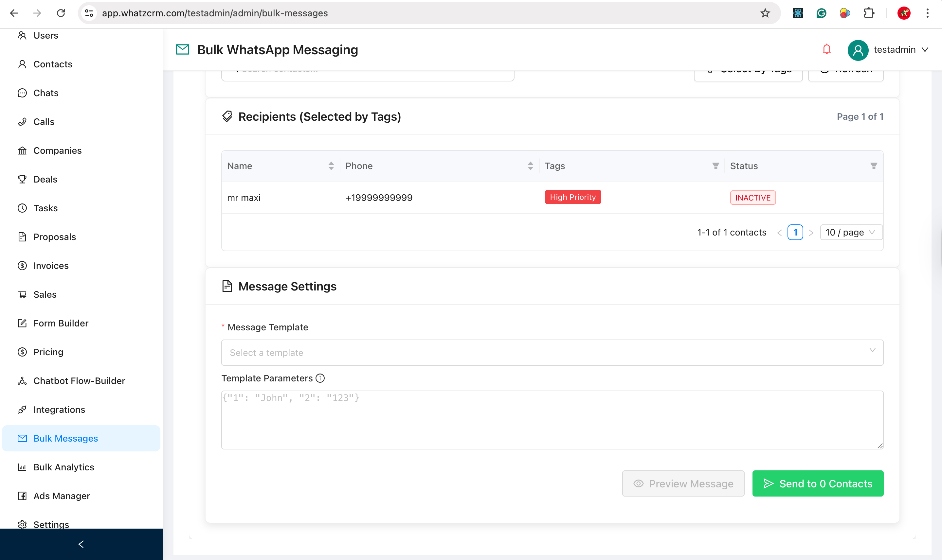This screenshot has height=560, width=942.
Task: Open the Select a template dropdown
Action: pos(552,352)
